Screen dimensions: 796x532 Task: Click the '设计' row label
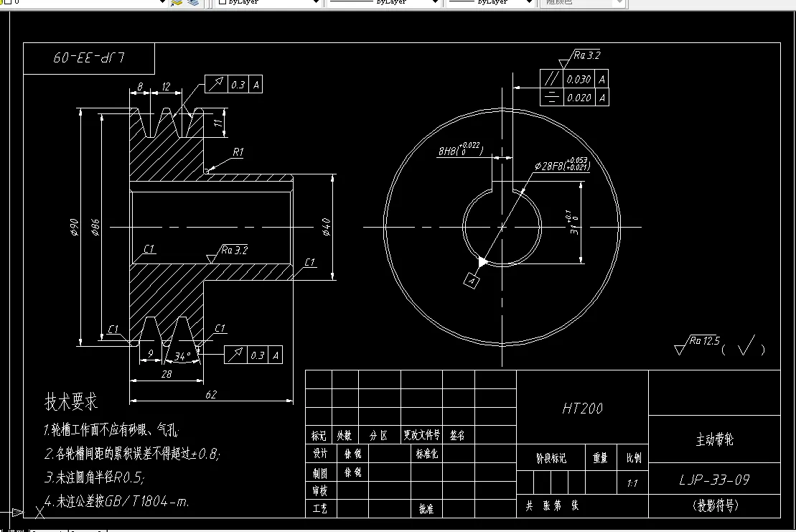coord(320,453)
